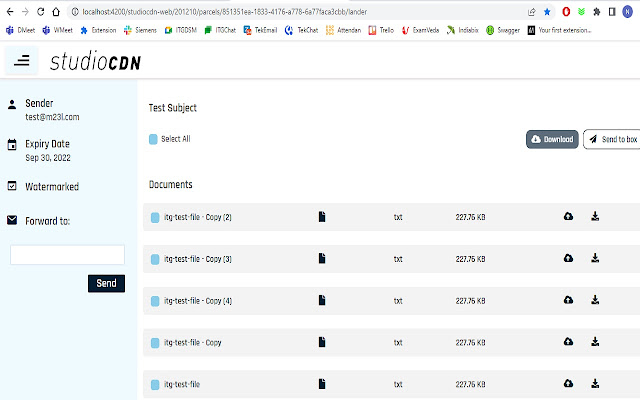
Task: Upload itg-test-file - Copy (4) to cloud
Action: pos(568,300)
